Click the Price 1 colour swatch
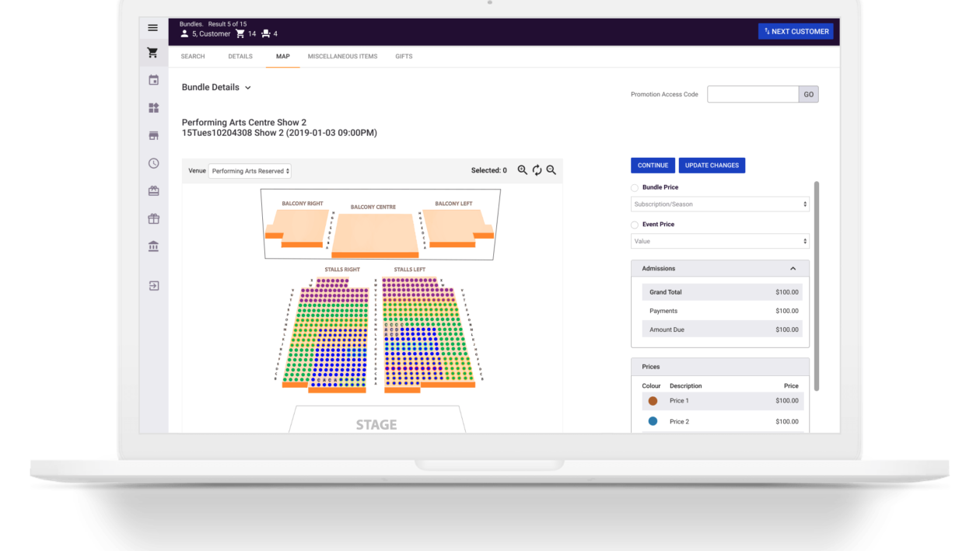The image size is (980, 551). tap(653, 401)
